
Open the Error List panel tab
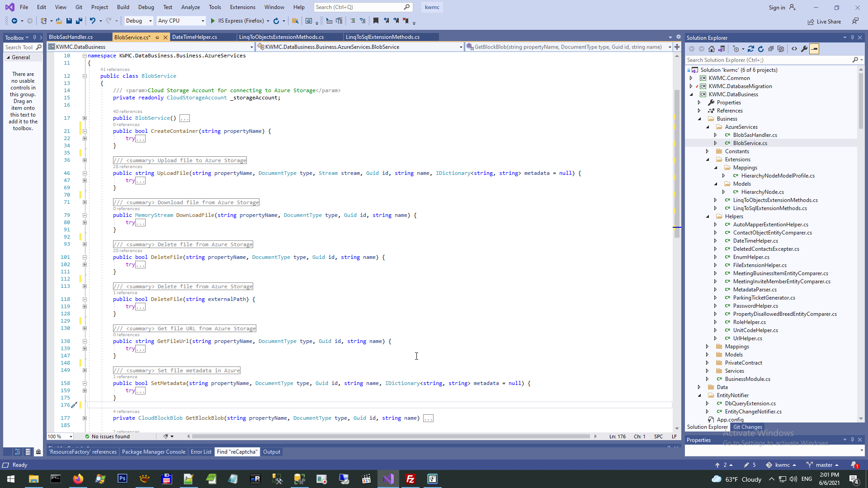tap(201, 452)
